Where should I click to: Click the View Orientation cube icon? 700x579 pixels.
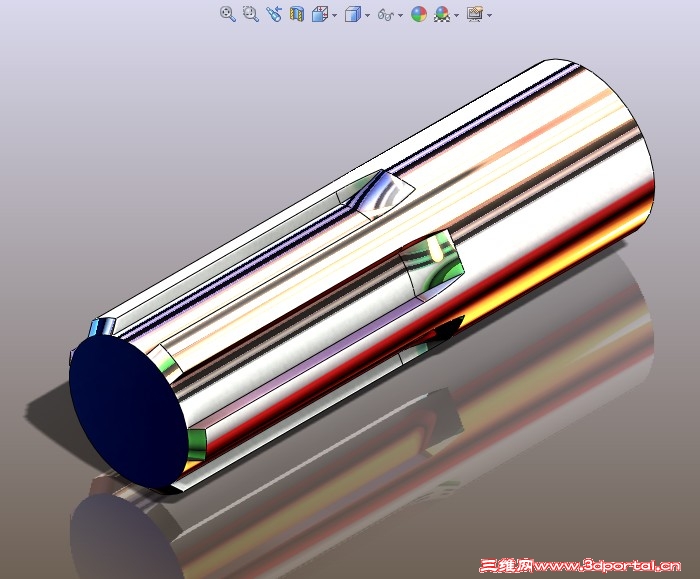(320, 14)
